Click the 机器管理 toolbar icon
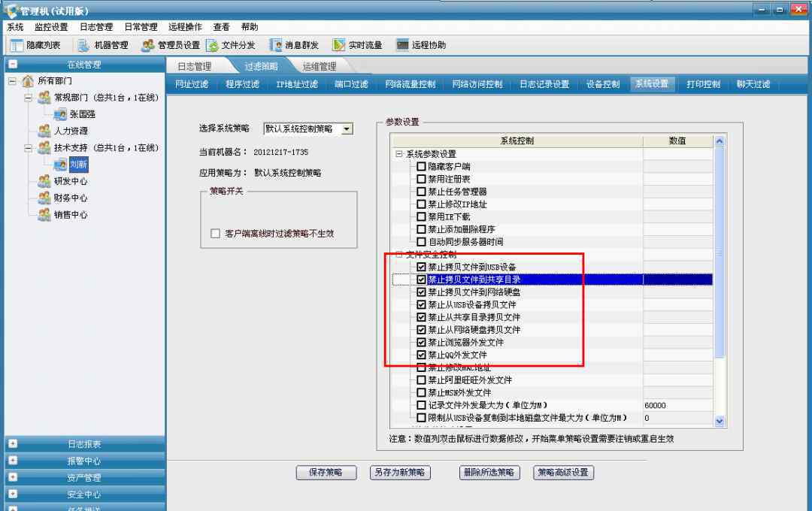This screenshot has width=812, height=511. point(81,45)
